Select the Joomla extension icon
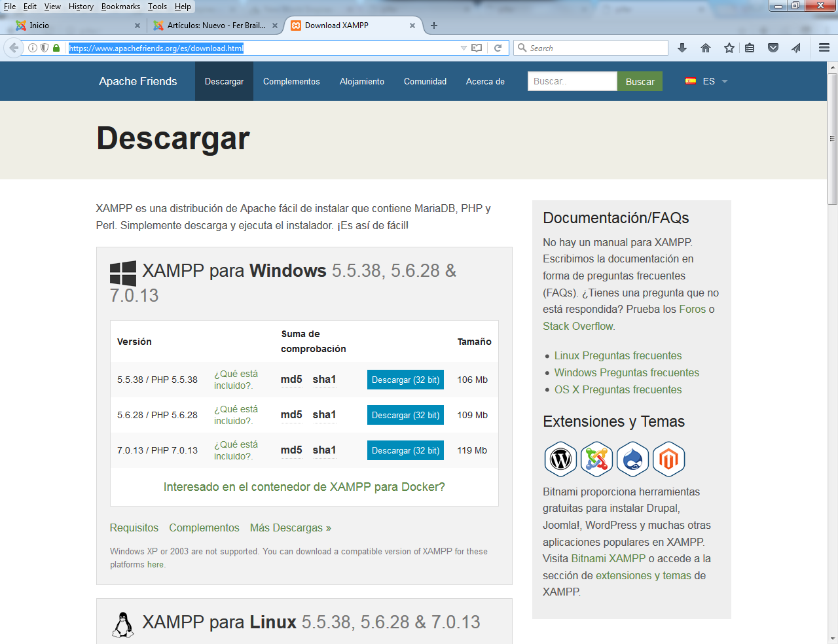Image resolution: width=838 pixels, height=644 pixels. click(596, 459)
